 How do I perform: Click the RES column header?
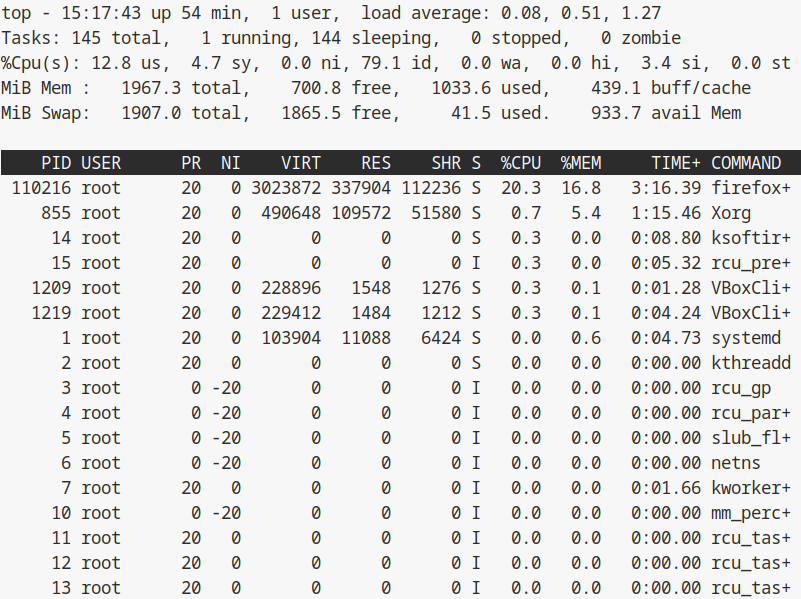click(x=376, y=162)
